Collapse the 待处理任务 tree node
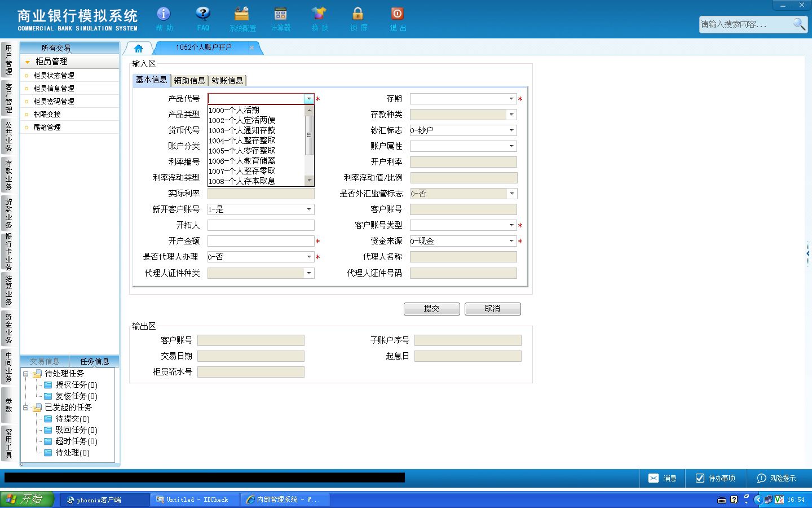 point(26,374)
